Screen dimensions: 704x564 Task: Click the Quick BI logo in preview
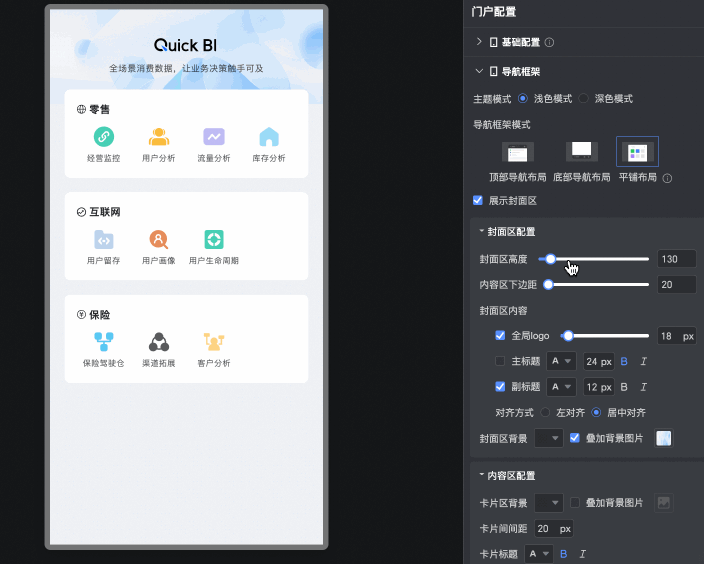pos(185,45)
